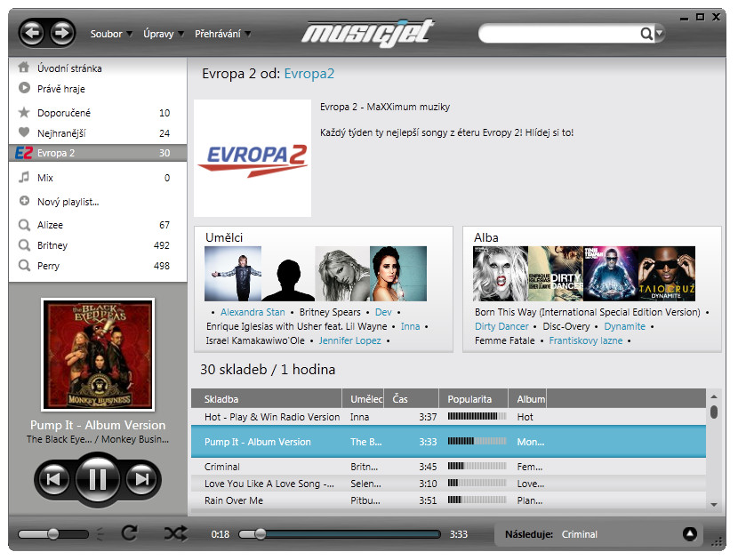Click the track list scrollbar thumb
738x560 pixels.
pos(714,412)
